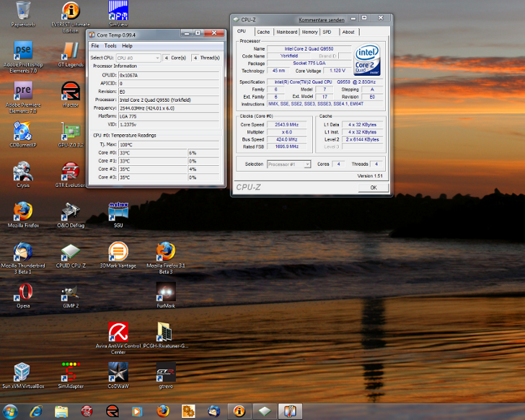The image size is (525, 420).
Task: Open the Opera browser desktop icon
Action: 23,292
